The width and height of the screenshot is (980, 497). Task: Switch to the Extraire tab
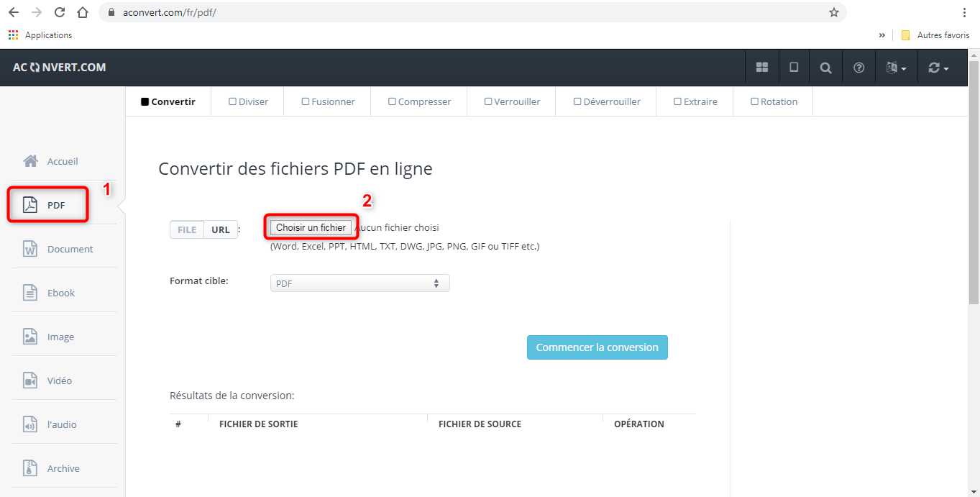pos(695,101)
